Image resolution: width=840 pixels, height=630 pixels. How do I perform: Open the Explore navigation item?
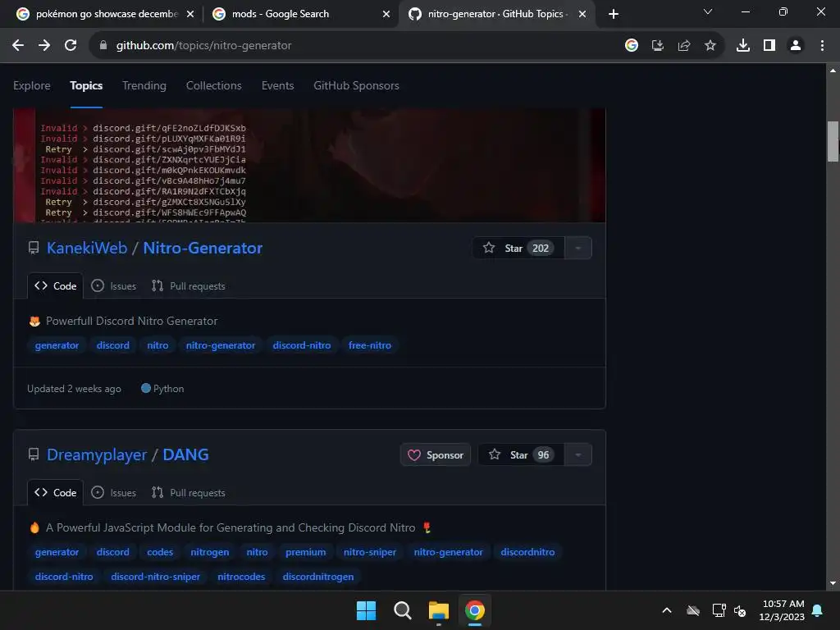[32, 85]
